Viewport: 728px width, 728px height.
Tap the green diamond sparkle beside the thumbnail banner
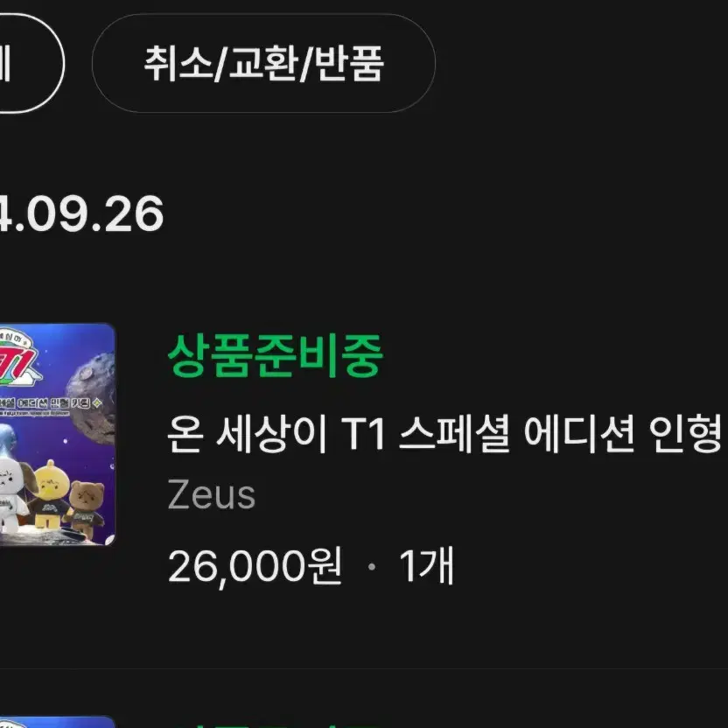tap(97, 403)
